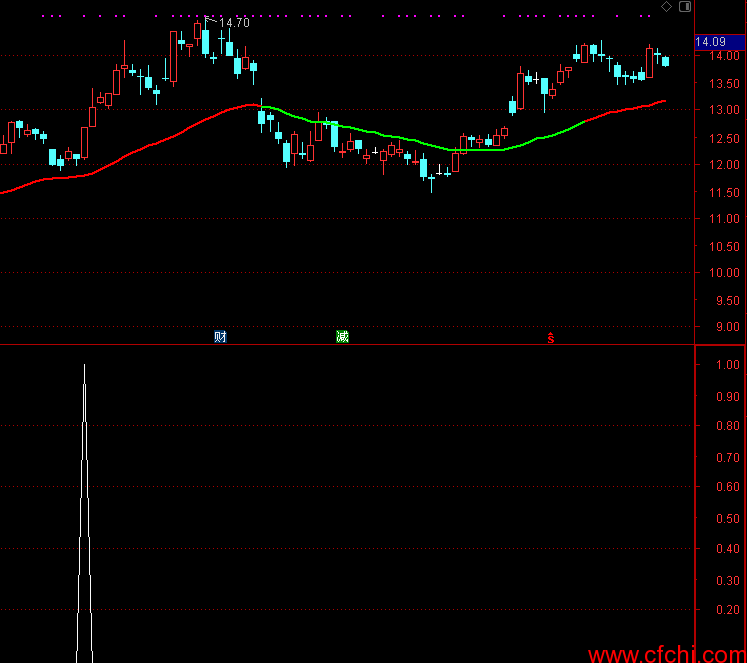747x663 pixels.
Task: Click the 13.50 price axis label
Action: pyautogui.click(x=724, y=83)
